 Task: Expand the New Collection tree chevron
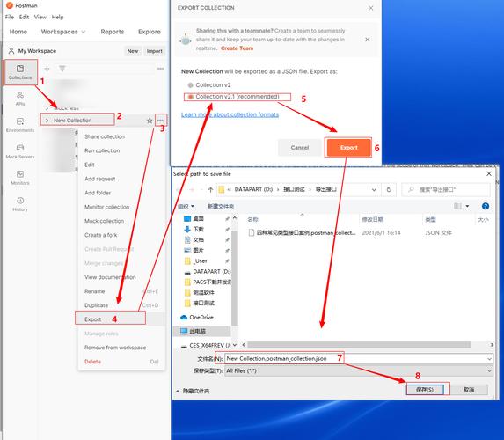(47, 121)
